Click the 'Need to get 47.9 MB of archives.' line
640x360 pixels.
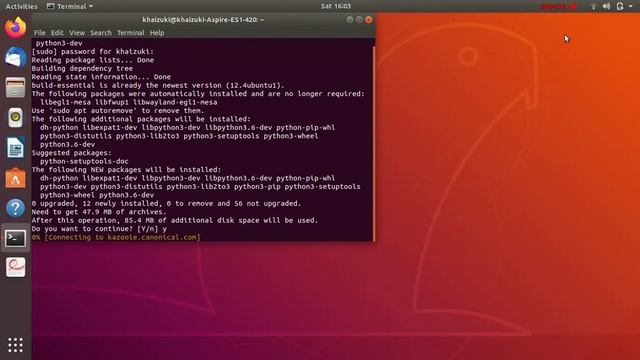(99, 212)
